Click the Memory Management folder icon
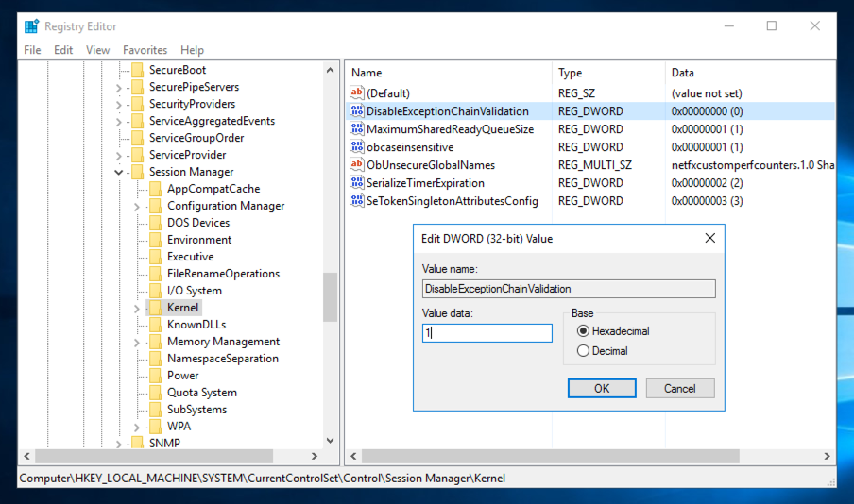The width and height of the screenshot is (854, 504). point(155,342)
